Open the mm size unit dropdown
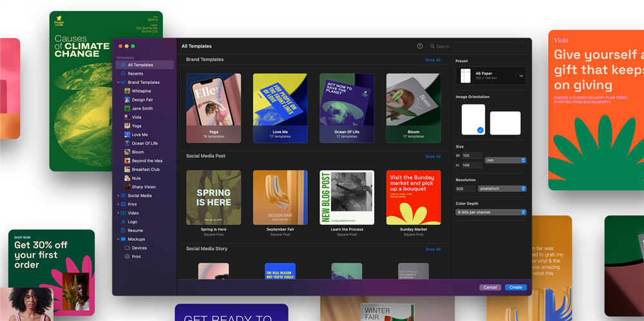This screenshot has height=321, width=644. coord(505,160)
